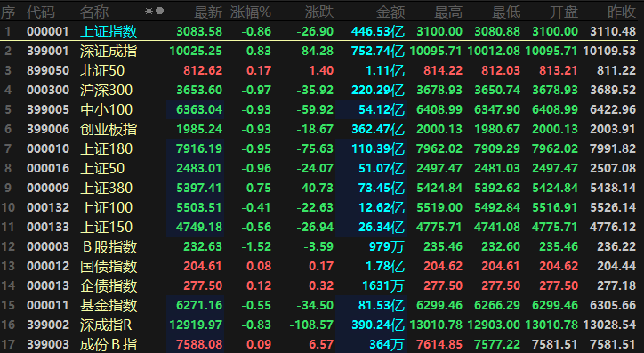644x353 pixels.
Task: Click code 000300
Action: [x=48, y=90]
